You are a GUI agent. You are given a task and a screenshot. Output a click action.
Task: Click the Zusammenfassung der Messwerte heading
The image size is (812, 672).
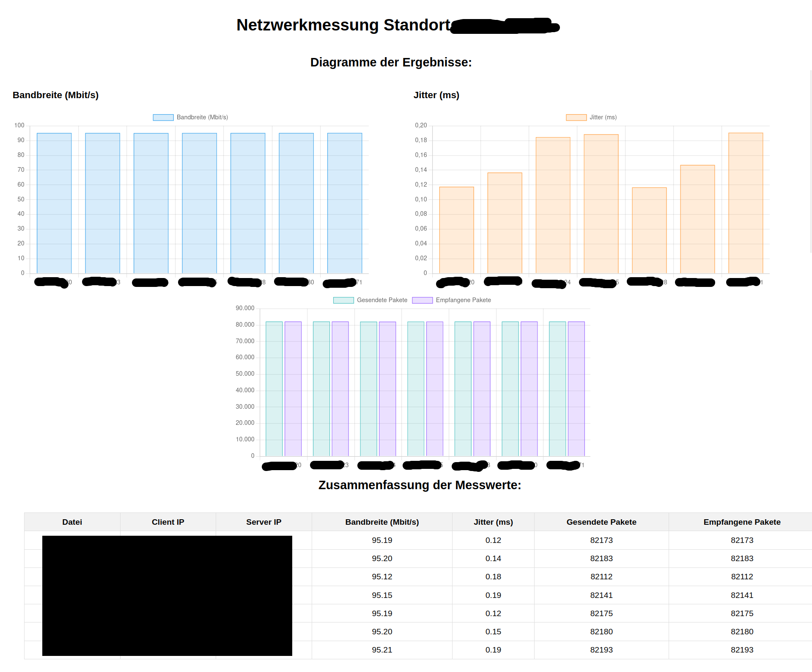(420, 485)
